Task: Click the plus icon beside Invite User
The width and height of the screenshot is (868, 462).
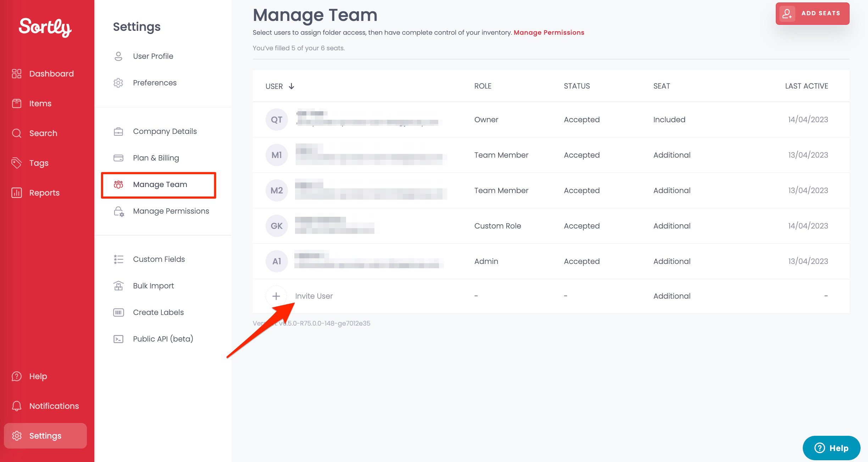Action: (x=276, y=296)
